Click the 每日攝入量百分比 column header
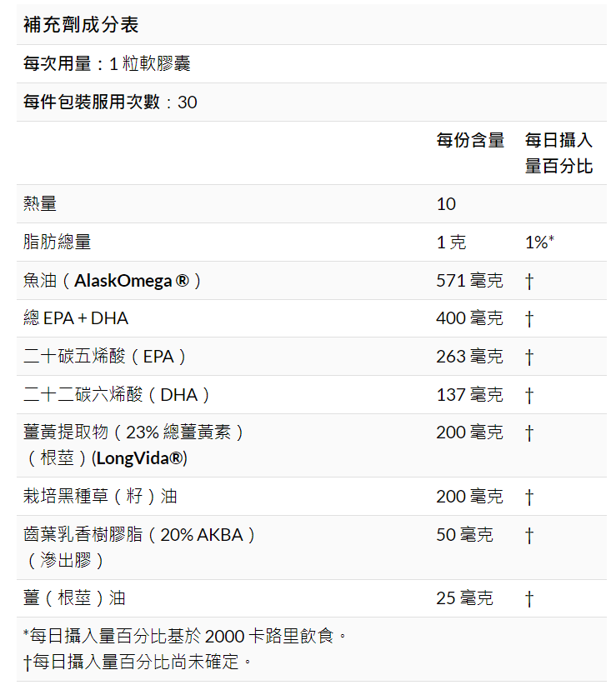The image size is (616, 695). (558, 152)
